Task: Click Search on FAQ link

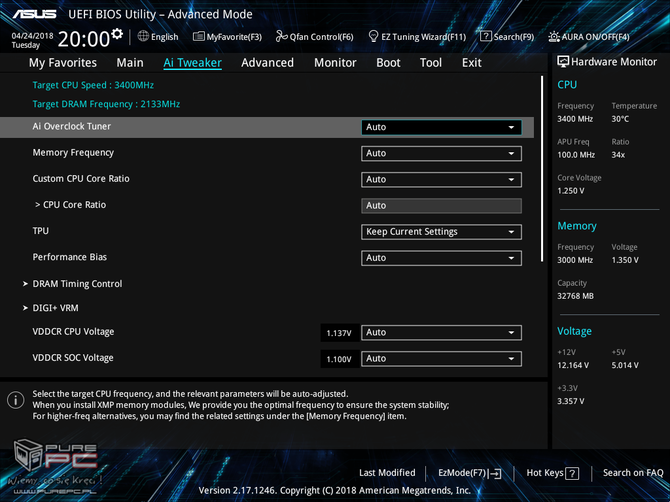Action: click(x=633, y=473)
